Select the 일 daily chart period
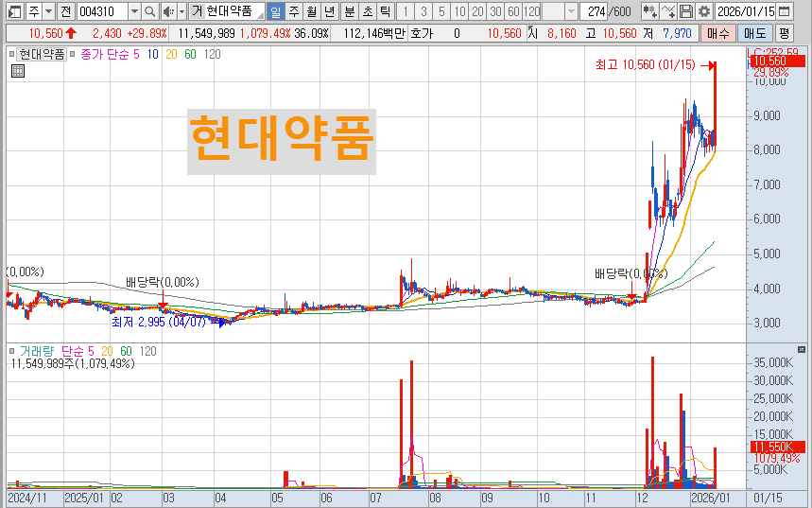Image resolution: width=812 pixels, height=508 pixels. 275,11
